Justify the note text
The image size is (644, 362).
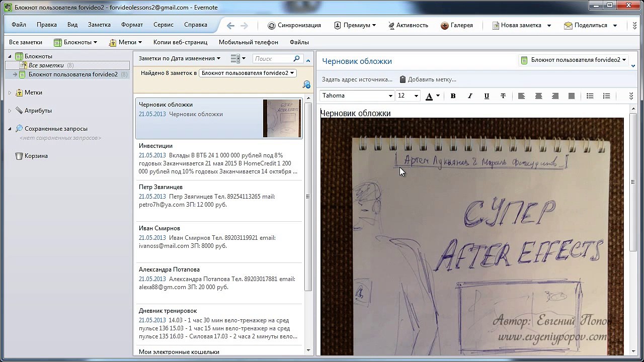572,96
